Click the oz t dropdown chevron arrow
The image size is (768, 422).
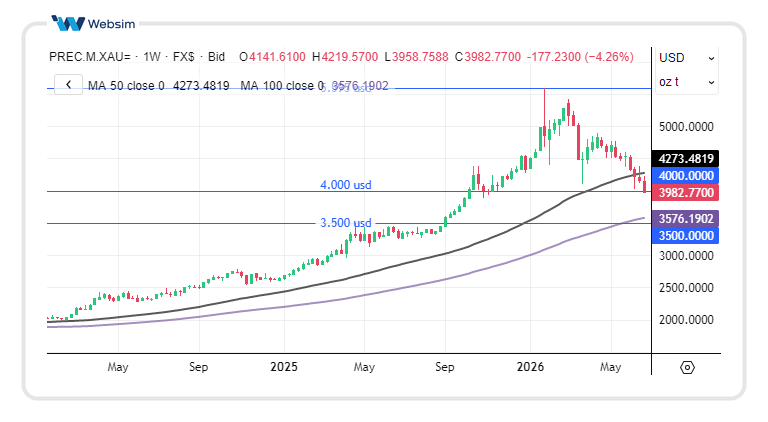(711, 83)
